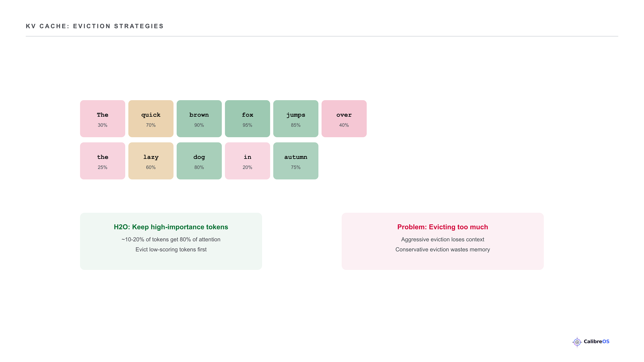
Task: Click the lowercase 'the' 25% token tile
Action: (x=103, y=161)
